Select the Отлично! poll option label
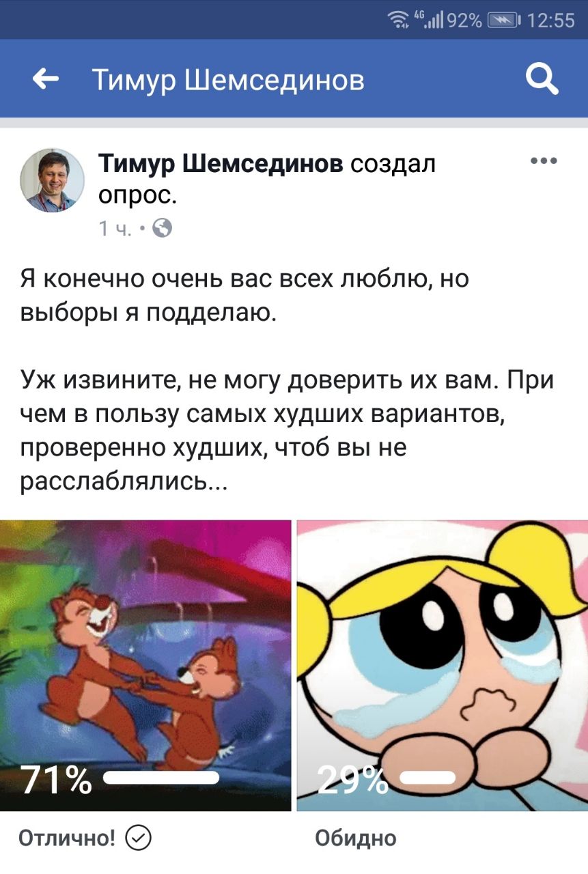The height and width of the screenshot is (874, 588). 67,838
